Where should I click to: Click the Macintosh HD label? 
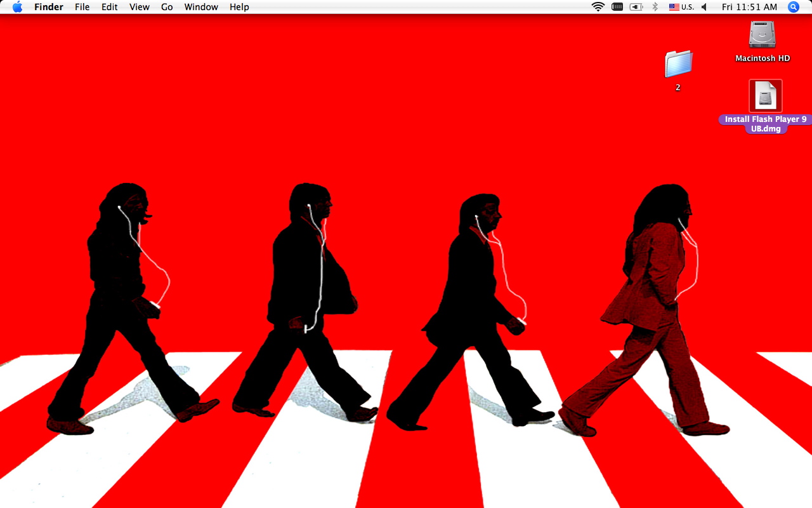[x=763, y=58]
